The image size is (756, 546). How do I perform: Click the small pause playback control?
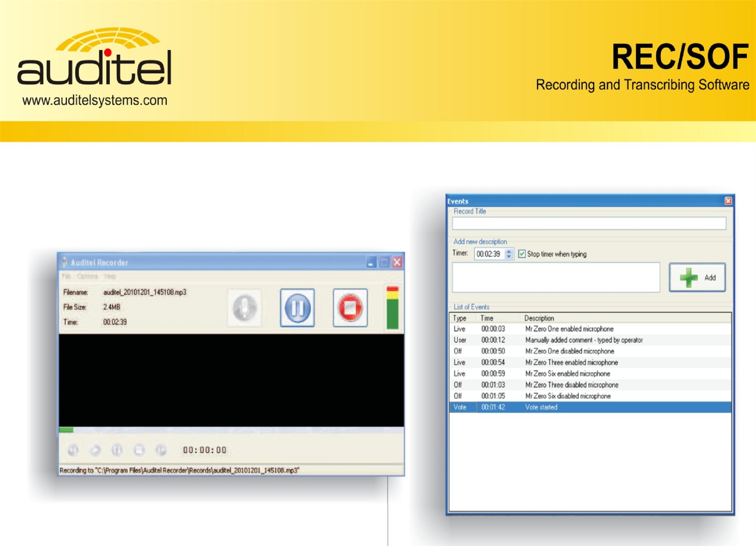point(117,450)
